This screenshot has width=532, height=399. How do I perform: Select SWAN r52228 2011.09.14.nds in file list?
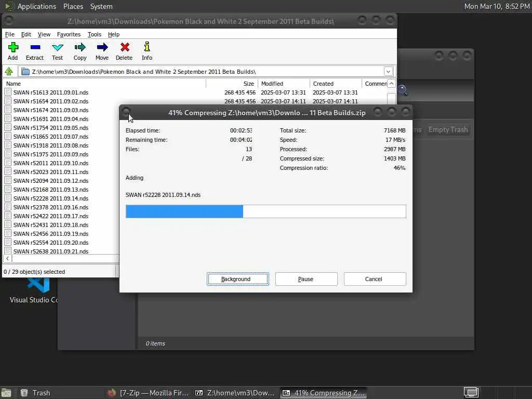point(51,198)
